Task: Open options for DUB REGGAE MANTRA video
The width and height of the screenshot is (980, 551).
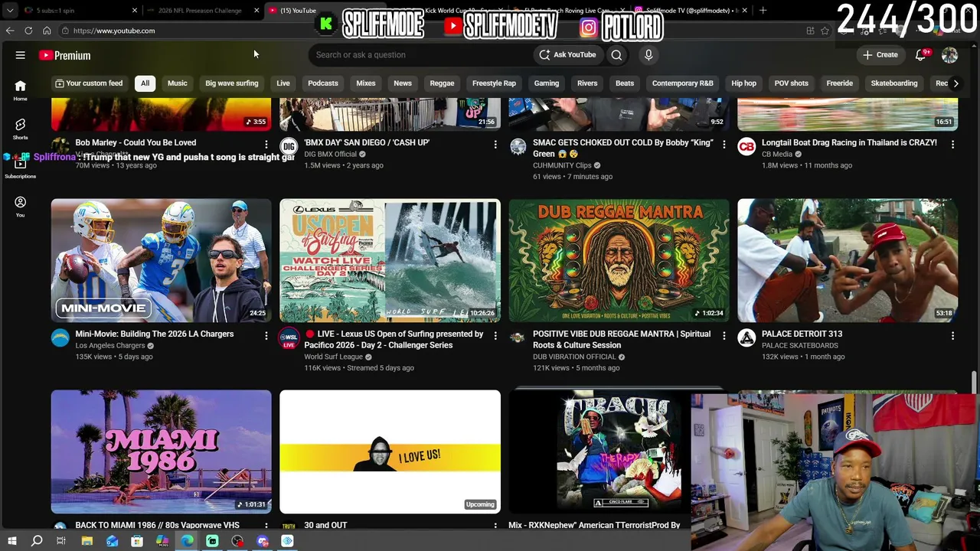Action: click(x=724, y=335)
